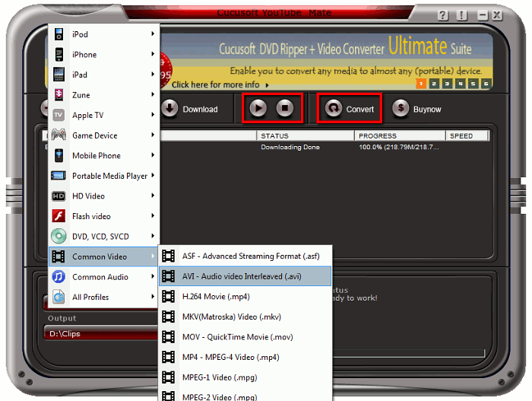This screenshot has width=532, height=401.
Task: Expand the Flash video submenu arrow
Action: click(153, 215)
